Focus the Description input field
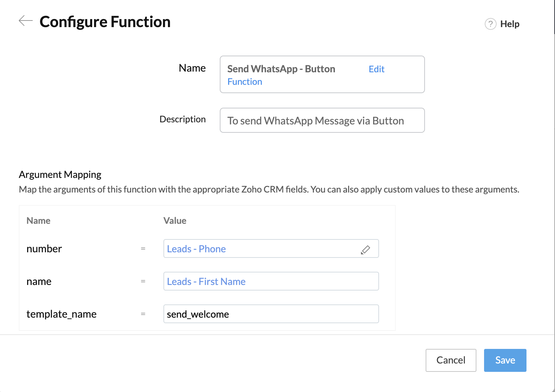 (x=322, y=120)
